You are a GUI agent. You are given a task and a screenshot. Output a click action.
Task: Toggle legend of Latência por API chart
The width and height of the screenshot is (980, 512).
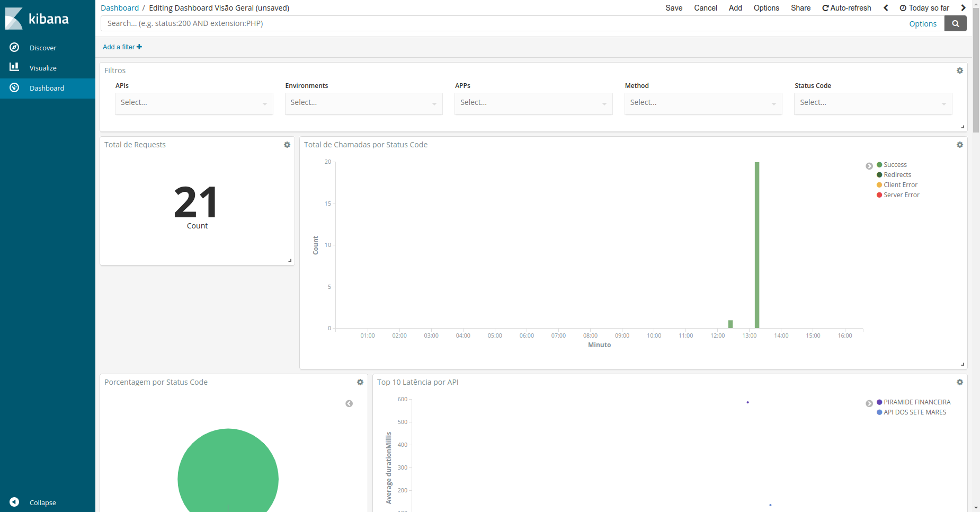click(869, 403)
